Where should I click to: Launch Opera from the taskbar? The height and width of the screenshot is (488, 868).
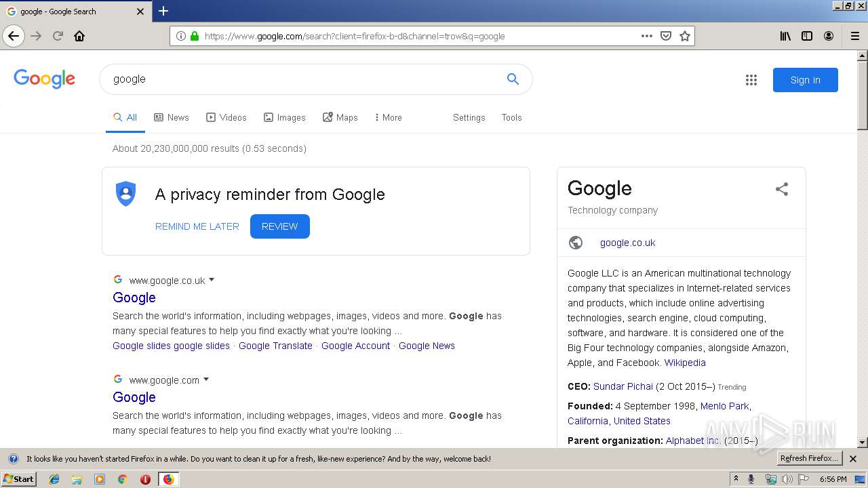145,479
